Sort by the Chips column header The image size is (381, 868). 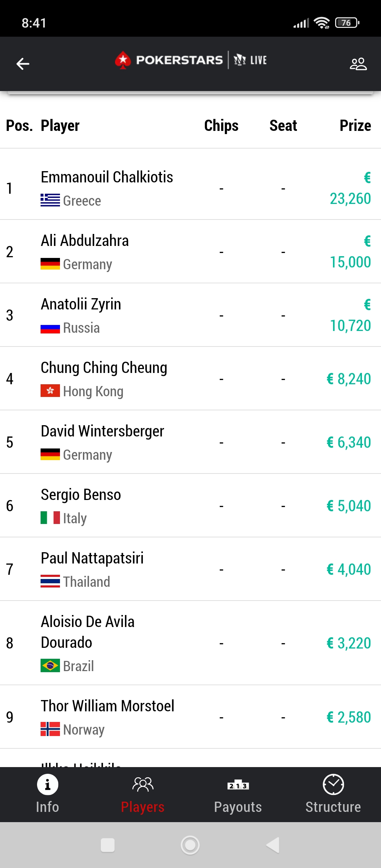[221, 126]
